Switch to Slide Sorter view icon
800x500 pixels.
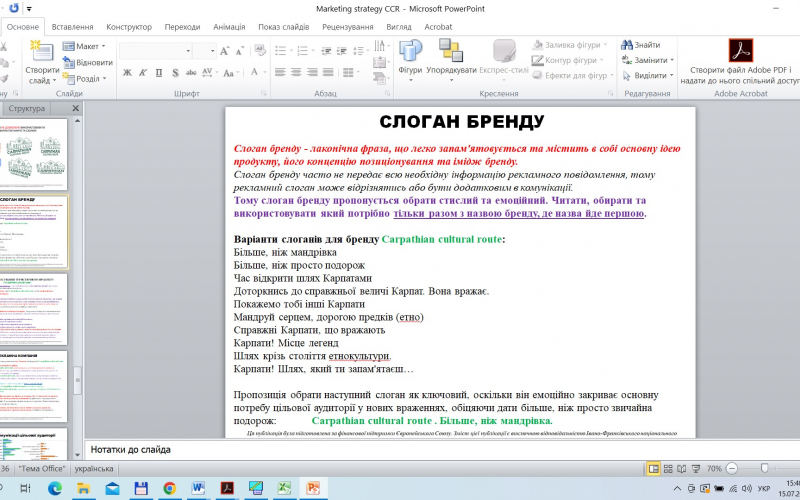point(668,468)
